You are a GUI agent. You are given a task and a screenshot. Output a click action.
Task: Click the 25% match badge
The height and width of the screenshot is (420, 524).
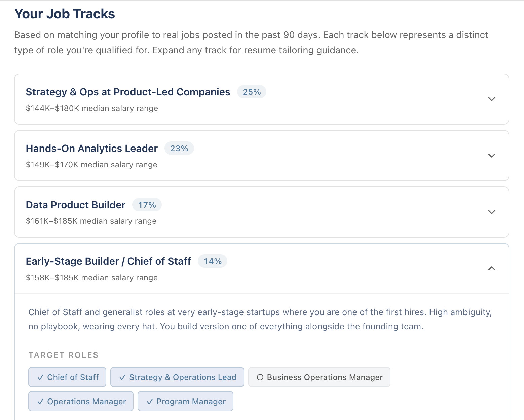coord(252,92)
